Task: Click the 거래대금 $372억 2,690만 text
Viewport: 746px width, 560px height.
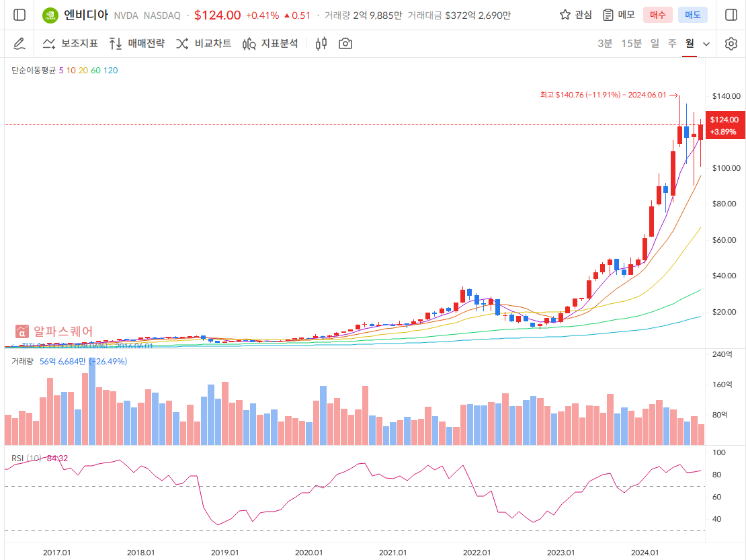Action: [459, 15]
